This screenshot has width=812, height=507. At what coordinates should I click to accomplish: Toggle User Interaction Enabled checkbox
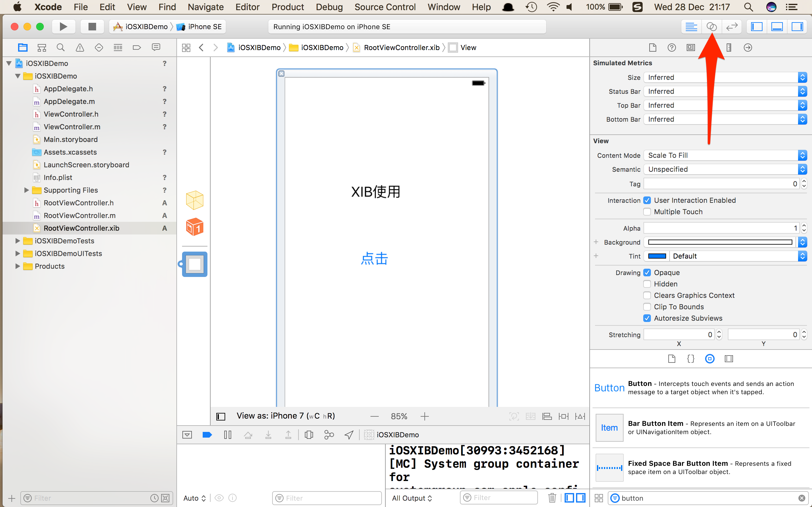click(647, 200)
